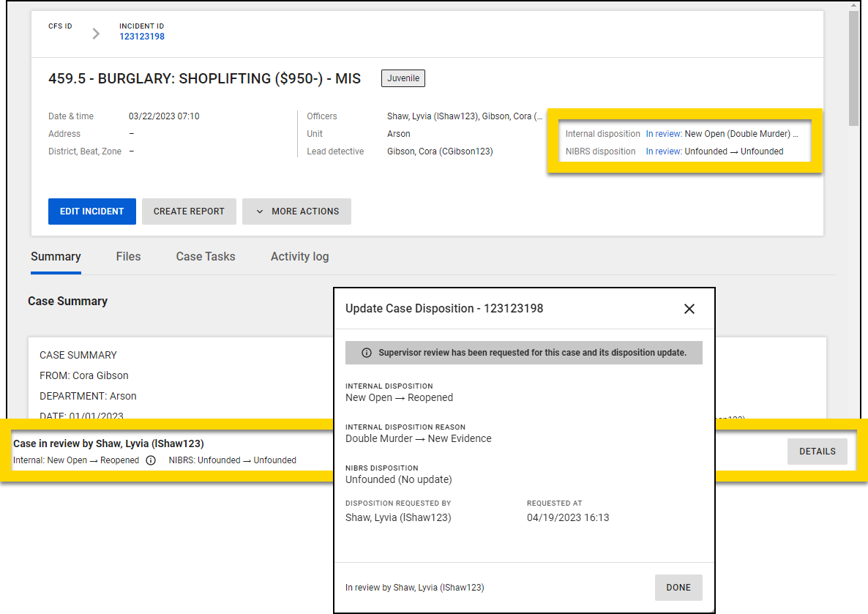
Task: Click Done on the disposition dialog
Action: pos(678,587)
